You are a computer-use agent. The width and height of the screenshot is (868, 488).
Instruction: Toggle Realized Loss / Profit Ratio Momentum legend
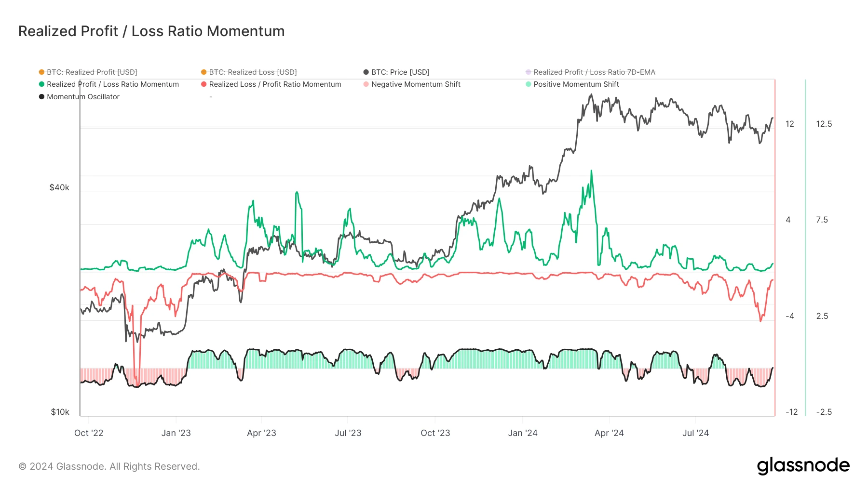pyautogui.click(x=271, y=84)
